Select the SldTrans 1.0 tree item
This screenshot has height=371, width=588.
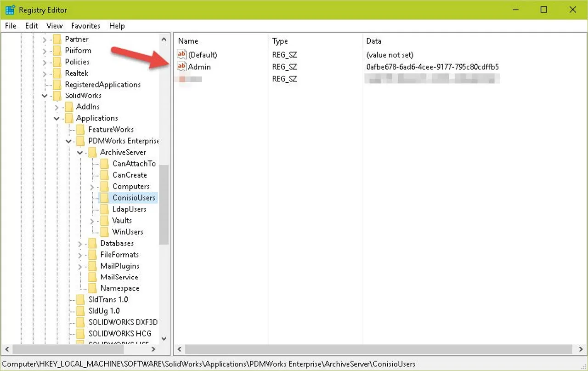(x=108, y=299)
